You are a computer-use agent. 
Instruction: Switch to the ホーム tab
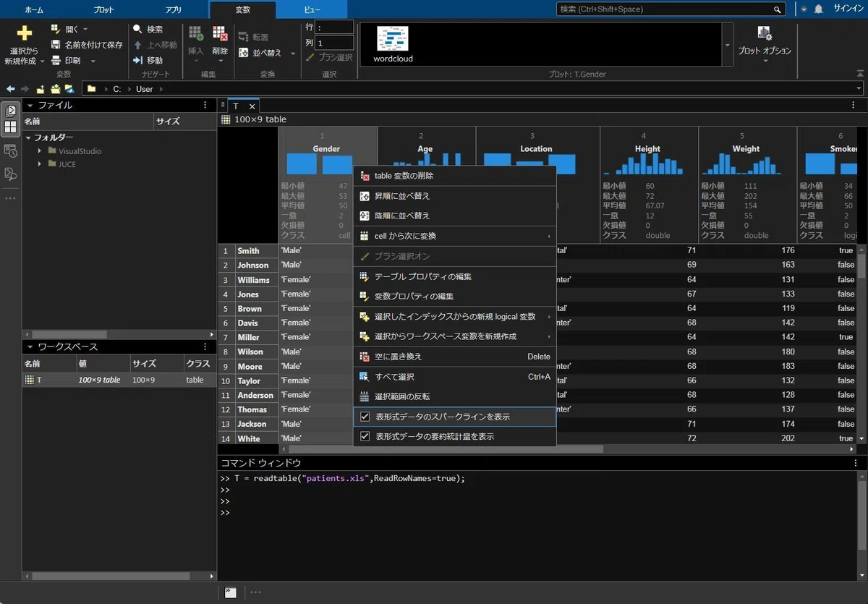coord(33,9)
